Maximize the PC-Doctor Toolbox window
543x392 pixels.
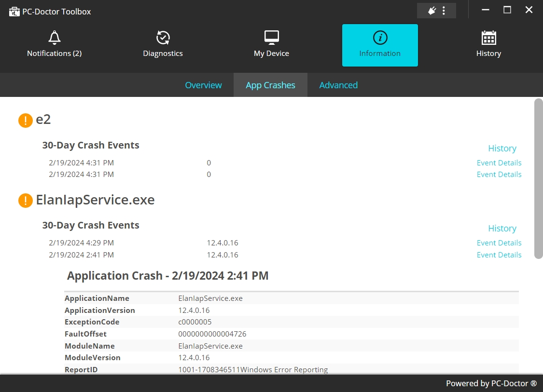coord(507,10)
